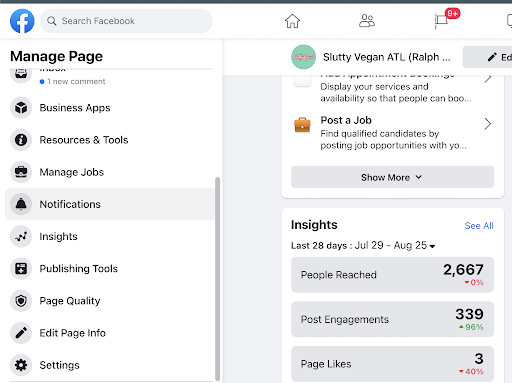Click the Business Apps cube icon

click(21, 108)
